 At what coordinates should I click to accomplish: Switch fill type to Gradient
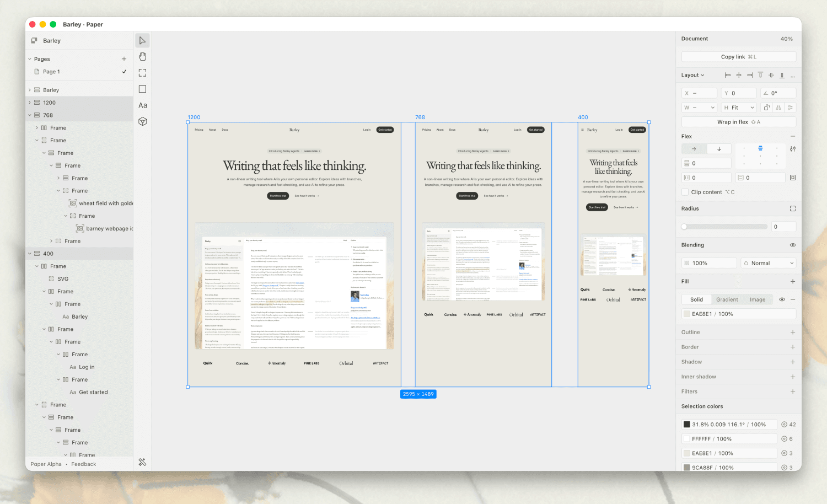(x=727, y=299)
